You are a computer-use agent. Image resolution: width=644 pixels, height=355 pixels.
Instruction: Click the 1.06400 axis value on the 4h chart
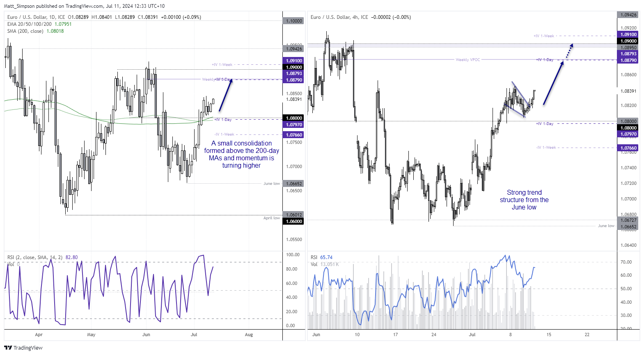pos(628,245)
